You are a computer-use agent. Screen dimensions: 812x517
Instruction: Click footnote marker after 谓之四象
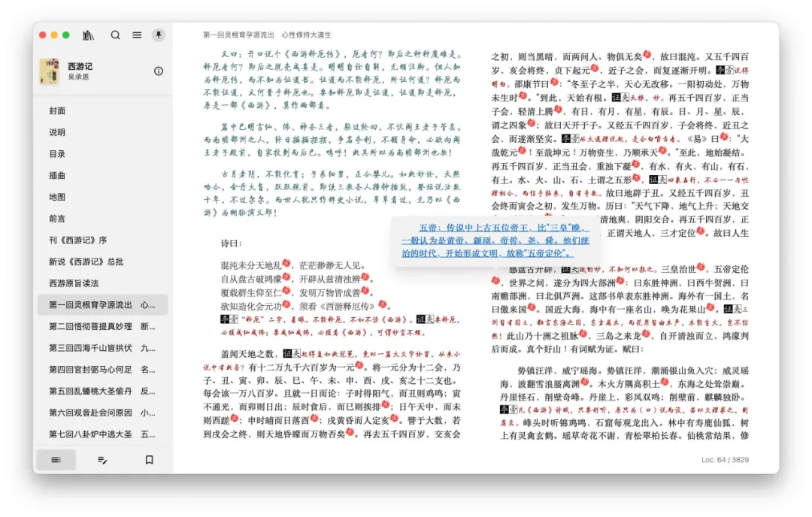pyautogui.click(x=532, y=124)
